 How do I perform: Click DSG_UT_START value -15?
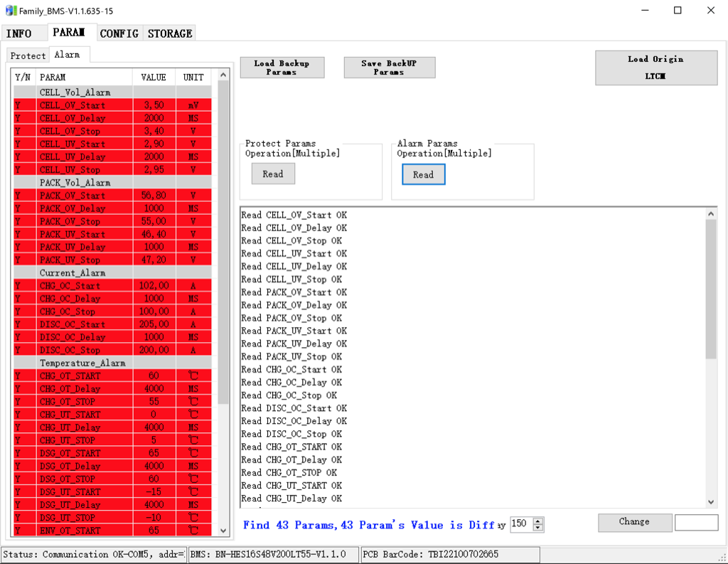[154, 491]
